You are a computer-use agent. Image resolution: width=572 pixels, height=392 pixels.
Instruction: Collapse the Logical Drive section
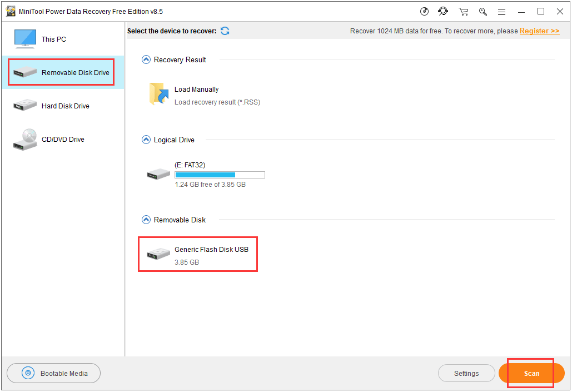click(146, 140)
